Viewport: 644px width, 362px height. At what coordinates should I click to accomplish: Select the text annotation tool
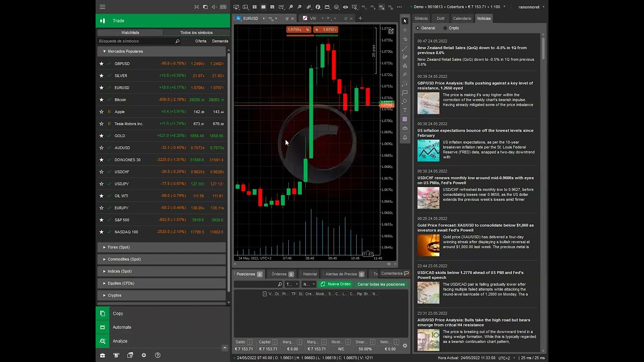tap(405, 110)
